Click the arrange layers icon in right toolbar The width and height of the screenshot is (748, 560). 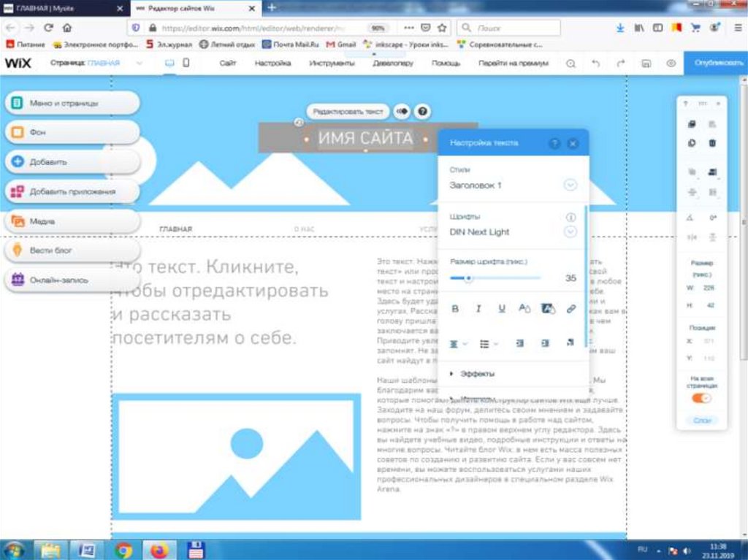click(x=712, y=172)
